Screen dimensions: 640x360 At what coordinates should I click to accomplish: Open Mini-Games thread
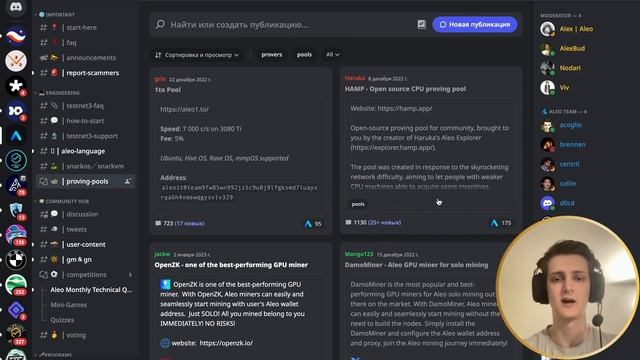(x=69, y=305)
